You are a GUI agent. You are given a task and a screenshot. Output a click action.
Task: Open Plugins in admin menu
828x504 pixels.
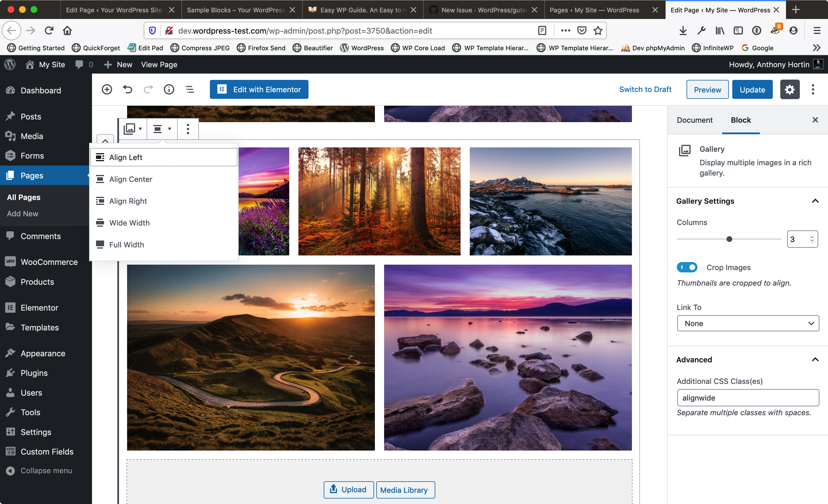[34, 373]
